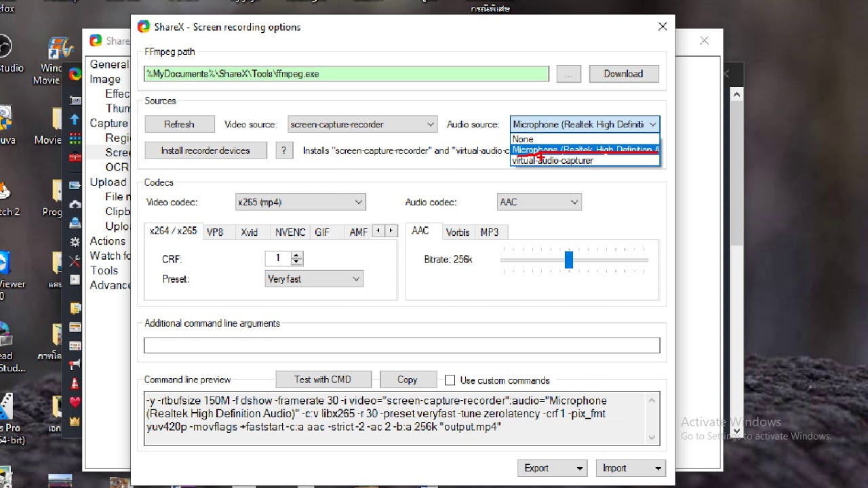Click the History icon in ShareX sidebar

tap(75, 327)
